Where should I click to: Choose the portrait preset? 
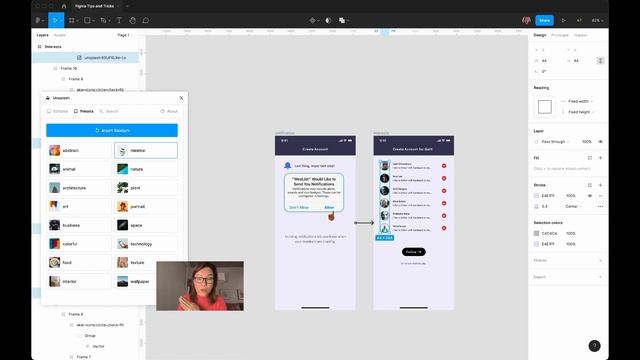[146, 207]
